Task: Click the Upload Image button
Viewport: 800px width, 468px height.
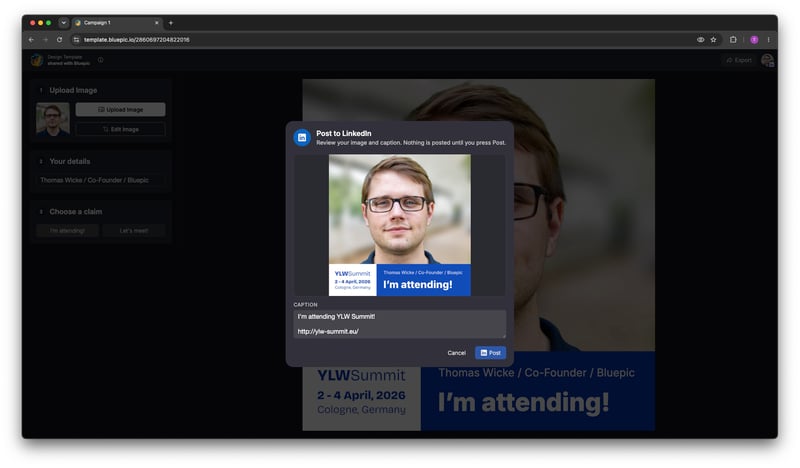Action: coord(120,109)
